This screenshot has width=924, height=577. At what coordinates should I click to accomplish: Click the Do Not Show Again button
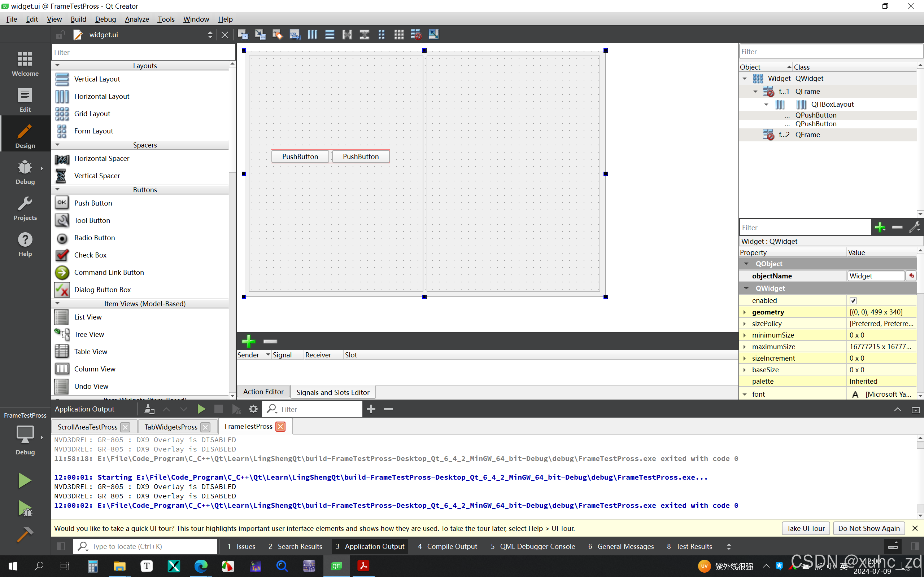pyautogui.click(x=869, y=528)
